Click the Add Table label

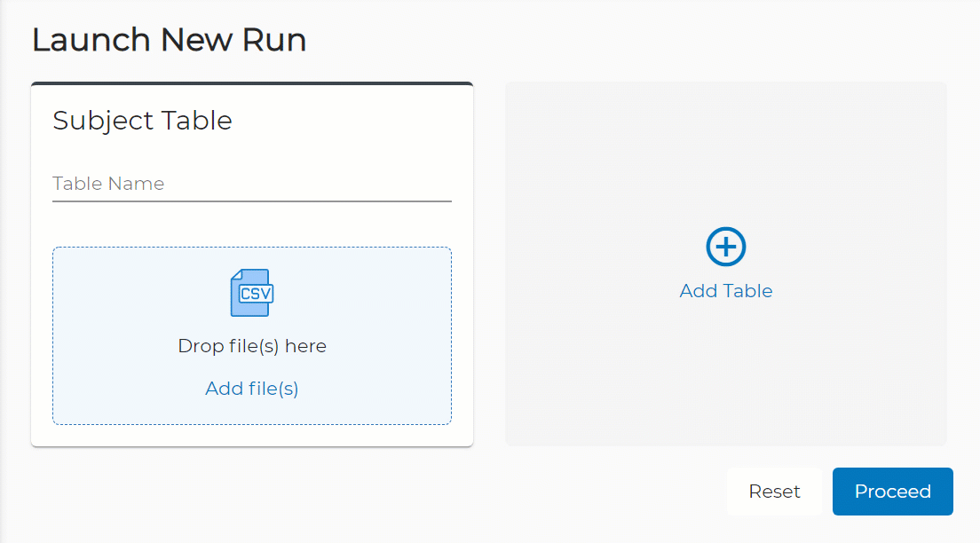click(x=725, y=291)
